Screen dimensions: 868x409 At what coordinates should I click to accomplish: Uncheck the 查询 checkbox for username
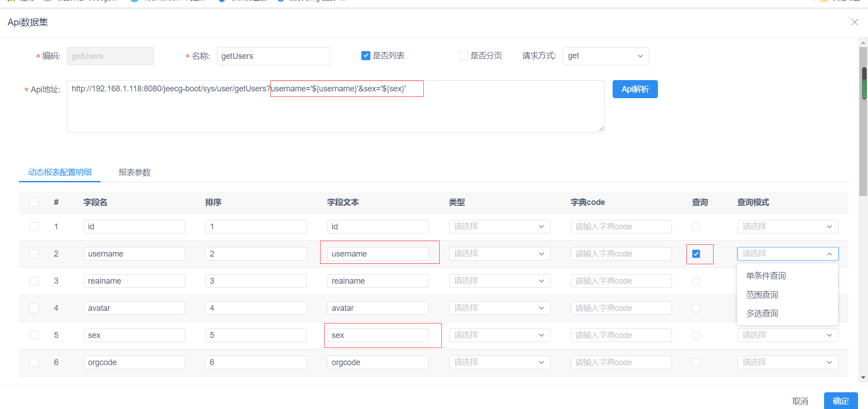[696, 254]
